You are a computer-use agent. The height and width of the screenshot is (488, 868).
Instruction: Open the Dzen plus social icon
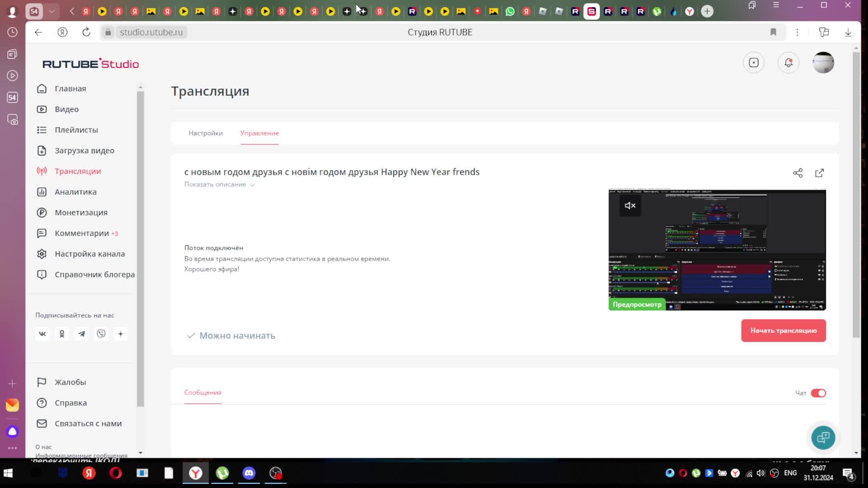point(121,334)
